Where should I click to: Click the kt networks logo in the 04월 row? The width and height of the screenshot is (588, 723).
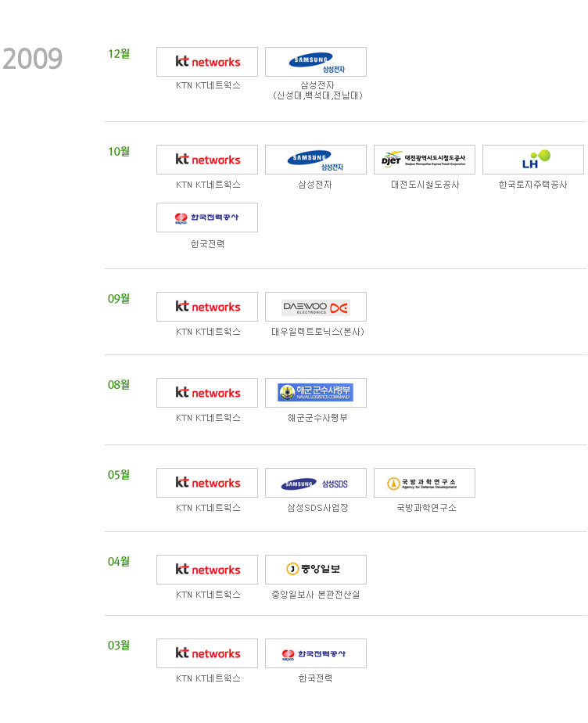pos(207,570)
